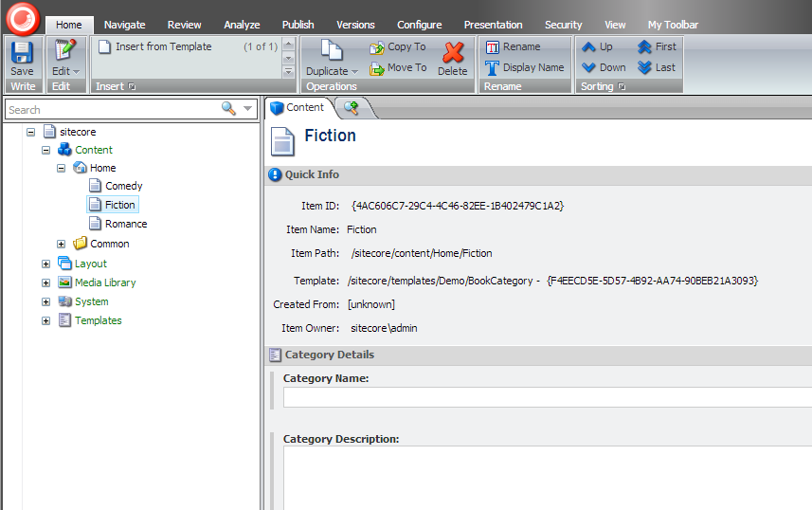The image size is (812, 510).
Task: Select the Layout item
Action: (x=82, y=264)
